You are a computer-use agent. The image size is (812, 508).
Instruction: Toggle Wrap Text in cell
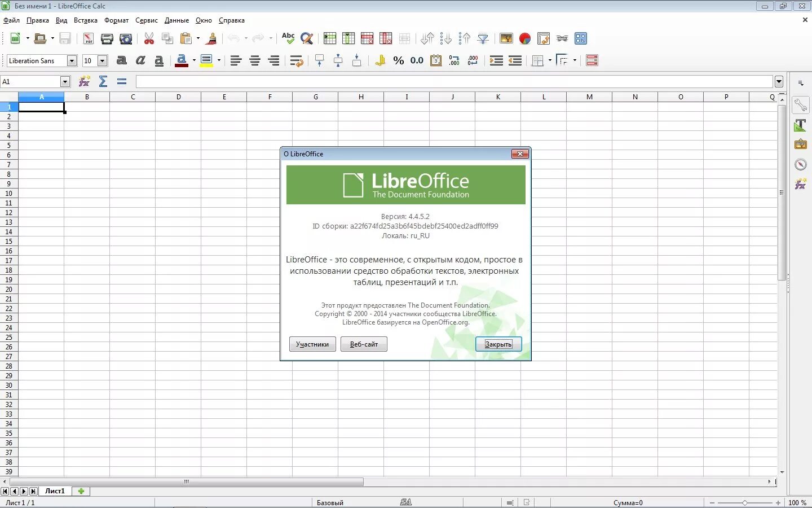pos(297,60)
